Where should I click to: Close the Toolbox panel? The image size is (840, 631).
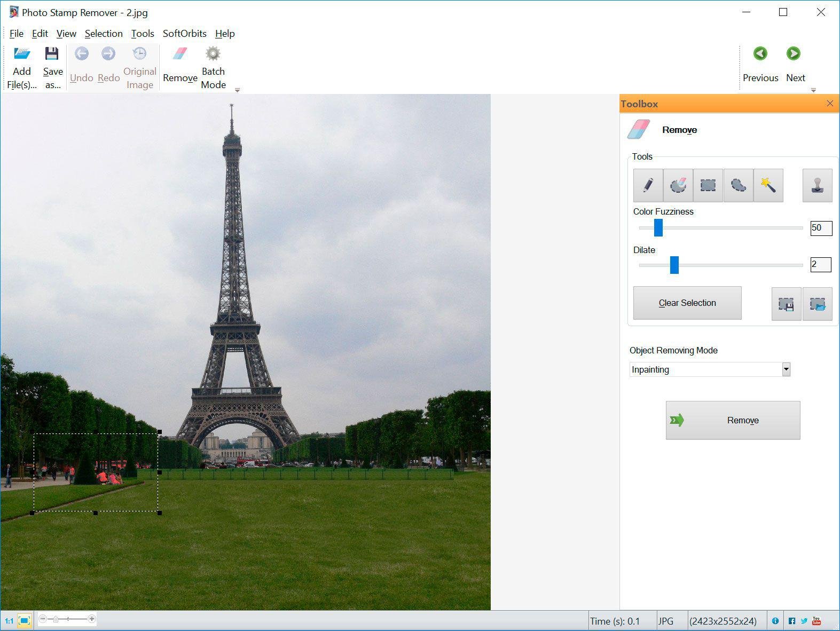click(829, 104)
